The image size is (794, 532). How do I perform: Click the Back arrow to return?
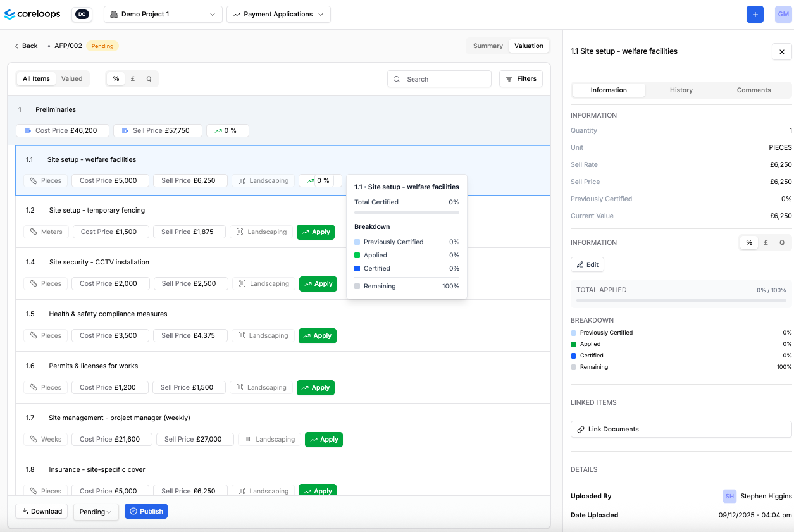pyautogui.click(x=26, y=46)
